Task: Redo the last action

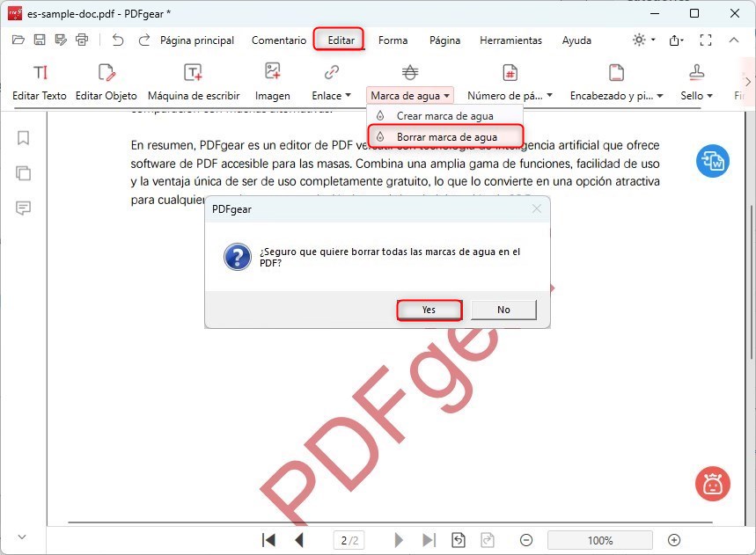Action: [144, 40]
